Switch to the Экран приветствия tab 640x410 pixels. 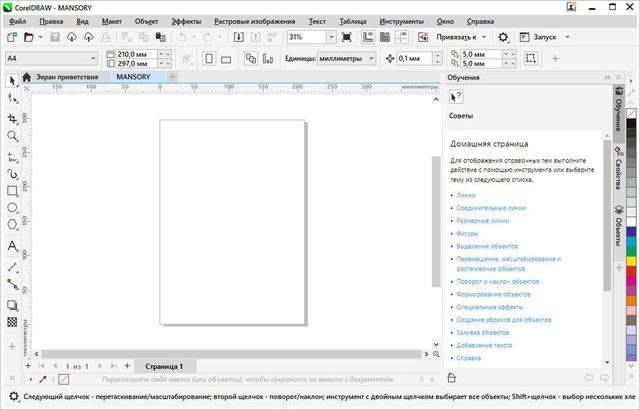coord(68,76)
